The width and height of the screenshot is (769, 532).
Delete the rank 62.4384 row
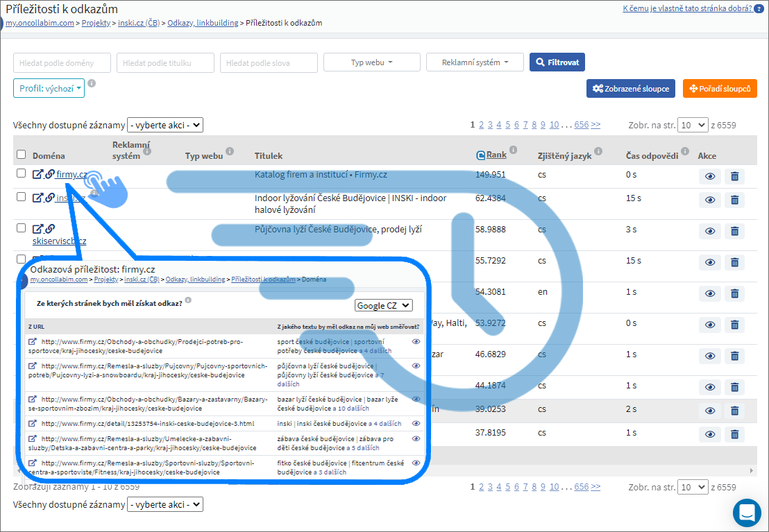[734, 200]
